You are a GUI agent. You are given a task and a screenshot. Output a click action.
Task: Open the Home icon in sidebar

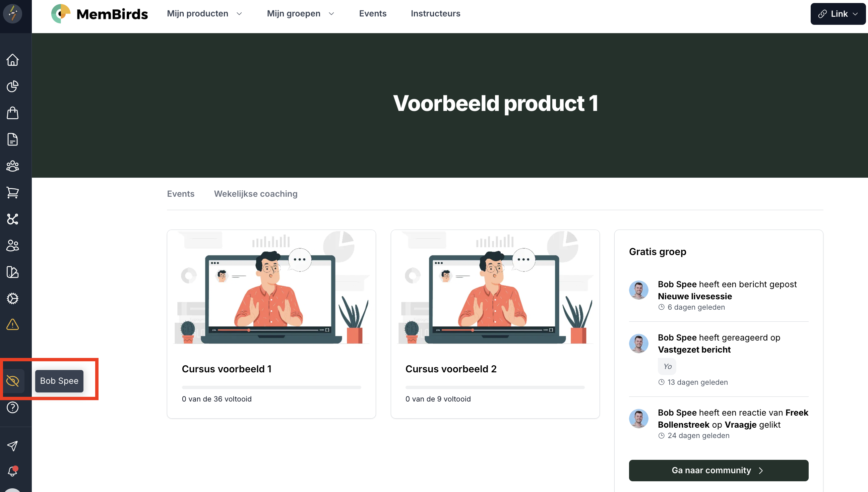pos(12,60)
